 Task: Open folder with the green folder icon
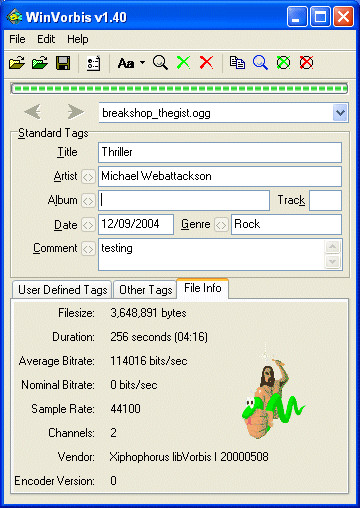(40, 63)
